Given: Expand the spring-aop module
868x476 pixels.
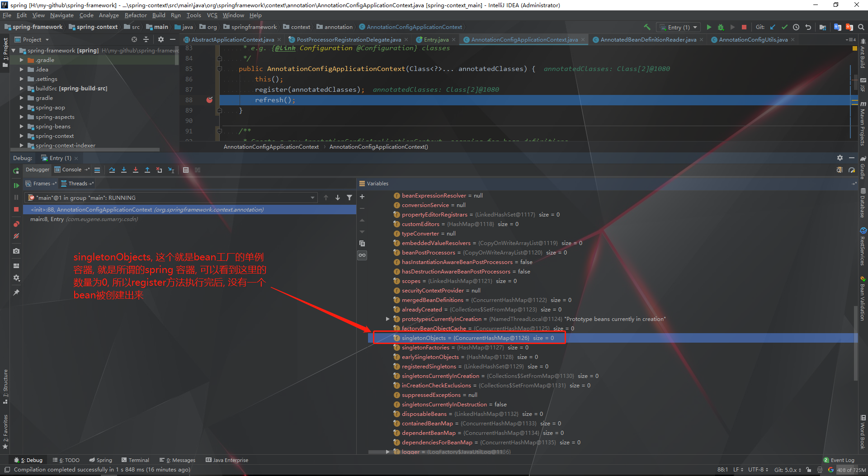Looking at the screenshot, I should pos(21,108).
